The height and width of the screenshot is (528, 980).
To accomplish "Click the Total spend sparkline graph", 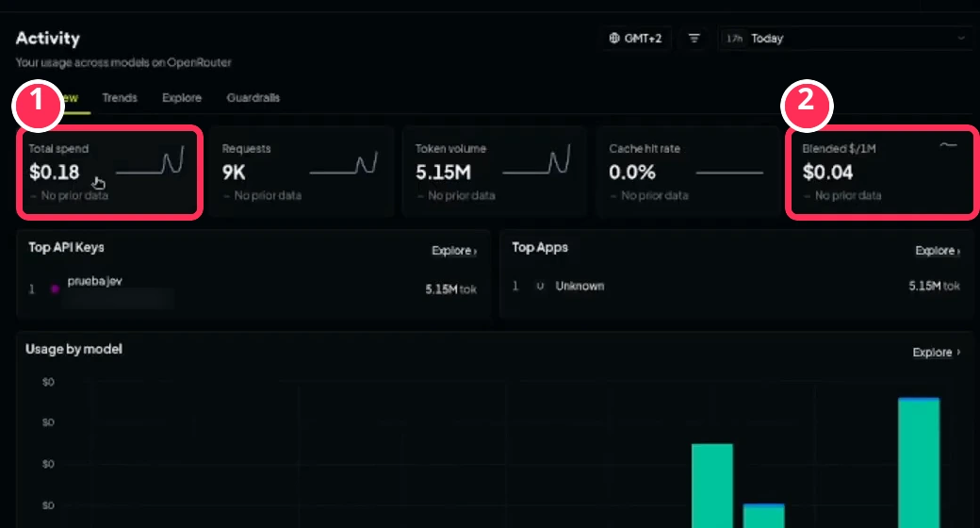I will pyautogui.click(x=151, y=161).
